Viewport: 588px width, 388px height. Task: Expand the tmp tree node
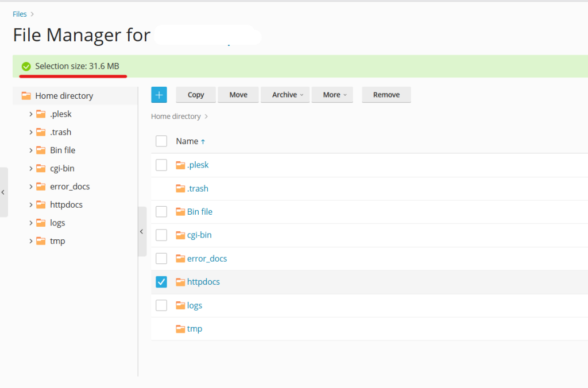(31, 240)
